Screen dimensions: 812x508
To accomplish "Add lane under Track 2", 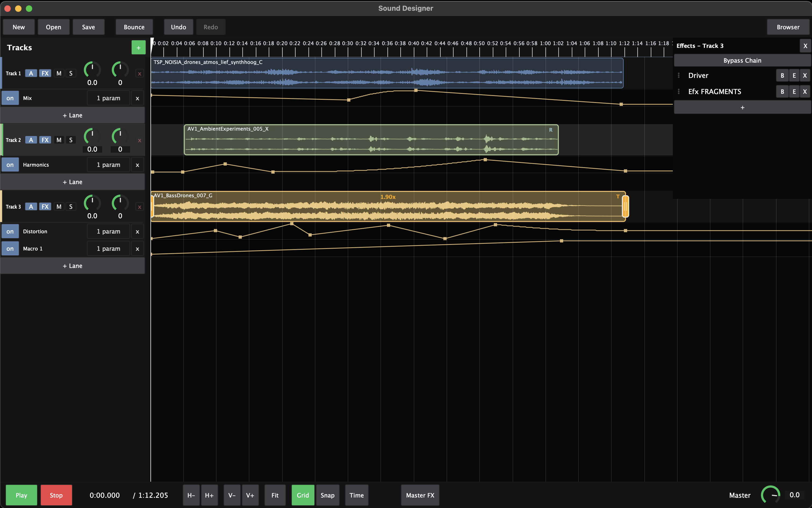I will click(x=73, y=182).
